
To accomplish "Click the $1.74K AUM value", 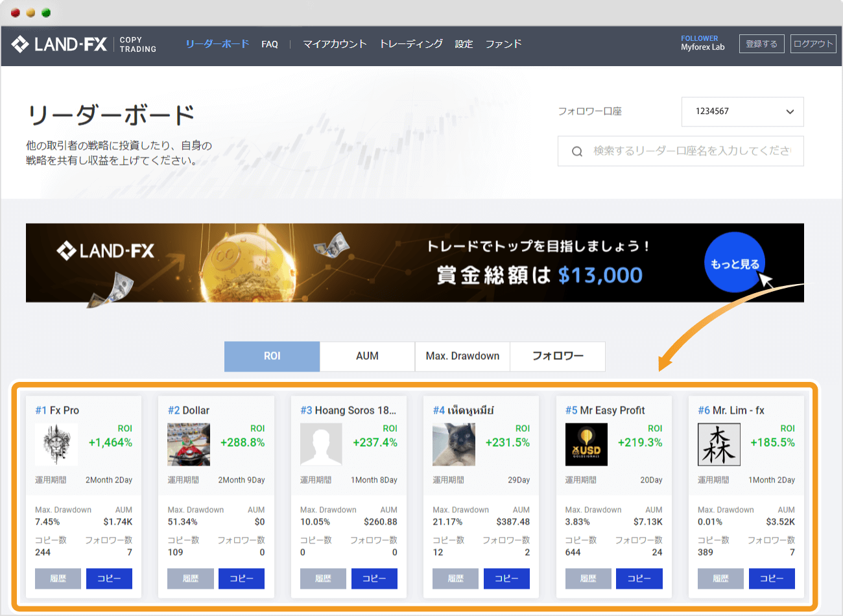I will pyautogui.click(x=118, y=522).
